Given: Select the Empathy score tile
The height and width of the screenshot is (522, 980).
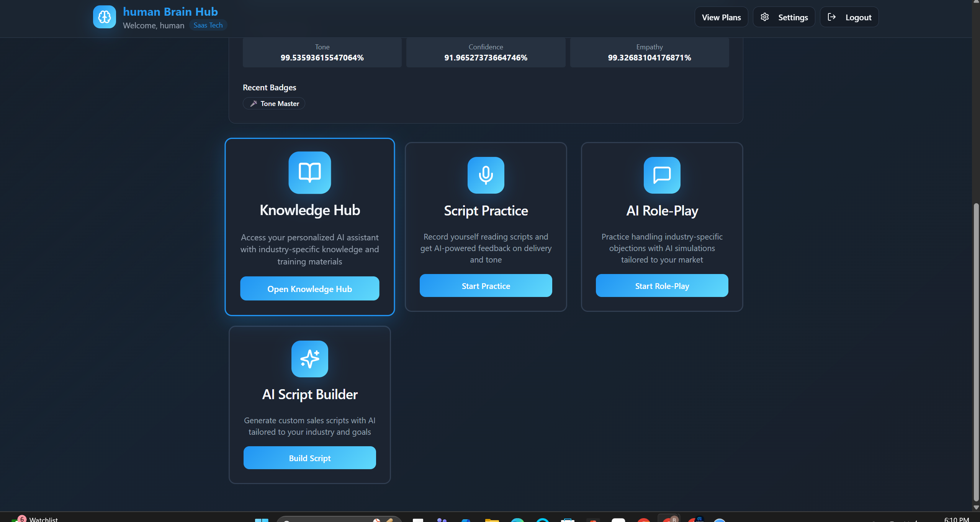Looking at the screenshot, I should click(x=649, y=52).
